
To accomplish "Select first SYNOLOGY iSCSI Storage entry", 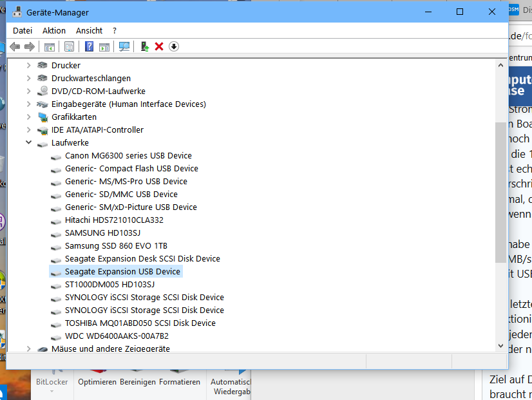I will [x=144, y=297].
